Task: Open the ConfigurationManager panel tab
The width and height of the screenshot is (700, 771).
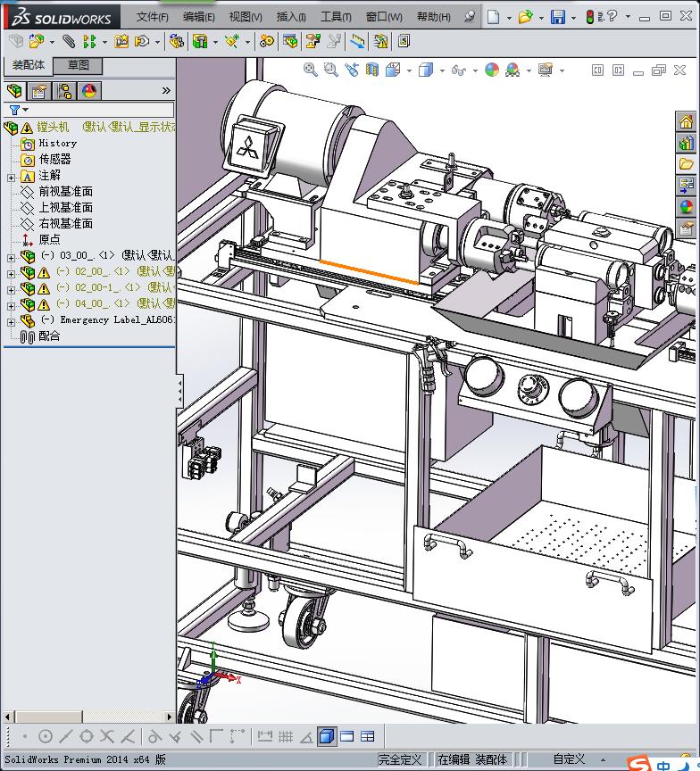Action: pyautogui.click(x=63, y=91)
